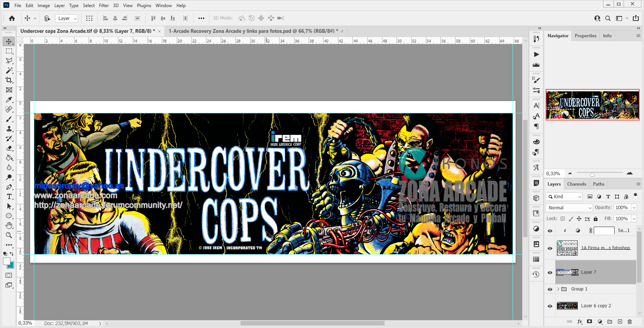
Task: Switch to the Paths tab
Action: [599, 184]
